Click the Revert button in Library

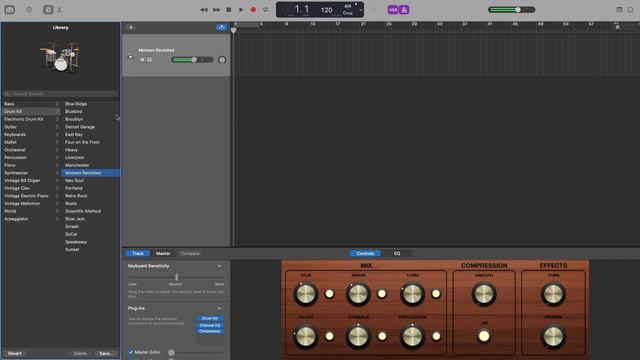tap(15, 353)
